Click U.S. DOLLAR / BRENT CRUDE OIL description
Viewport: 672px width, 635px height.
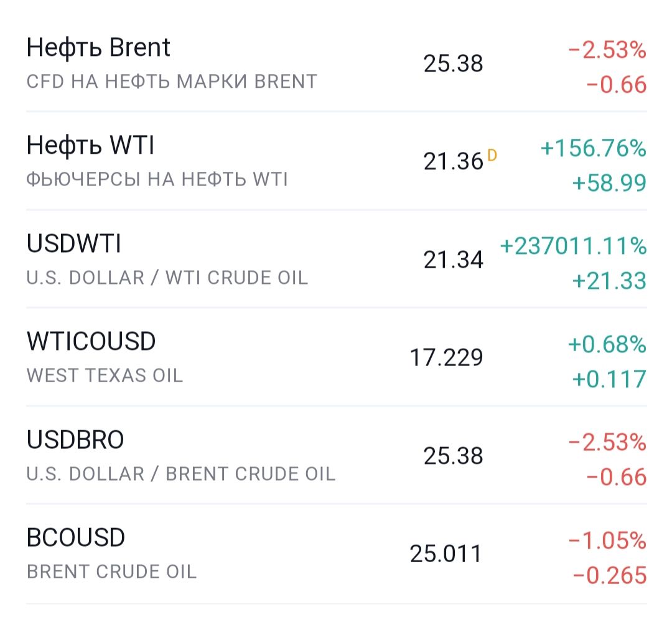pos(181,474)
